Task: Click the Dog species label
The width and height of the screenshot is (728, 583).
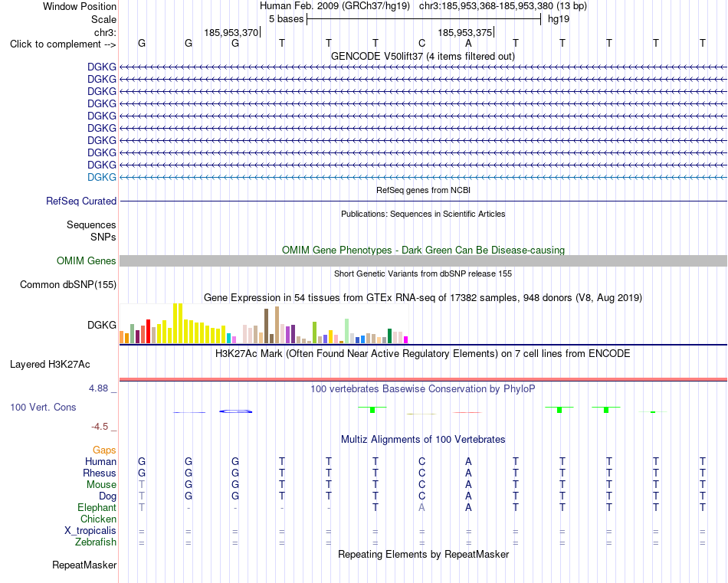Action: coord(107,496)
